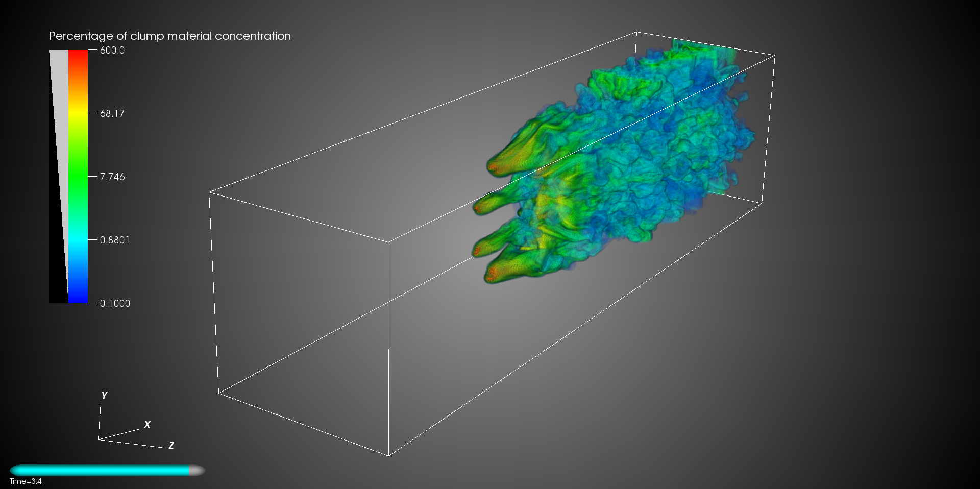The height and width of the screenshot is (489, 980).
Task: Click the topmost red-tipped clump finger
Action: [x=493, y=166]
